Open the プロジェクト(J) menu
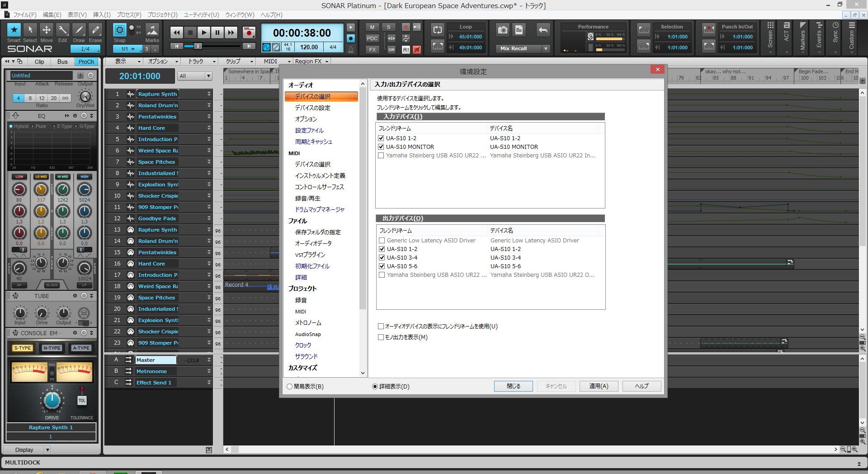 tap(162, 15)
